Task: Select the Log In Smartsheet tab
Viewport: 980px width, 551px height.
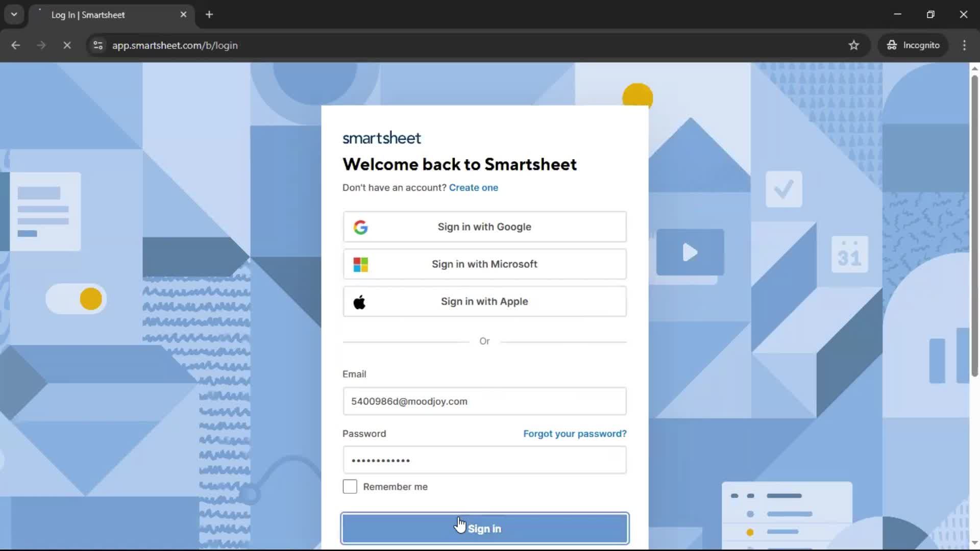Action: (x=102, y=15)
